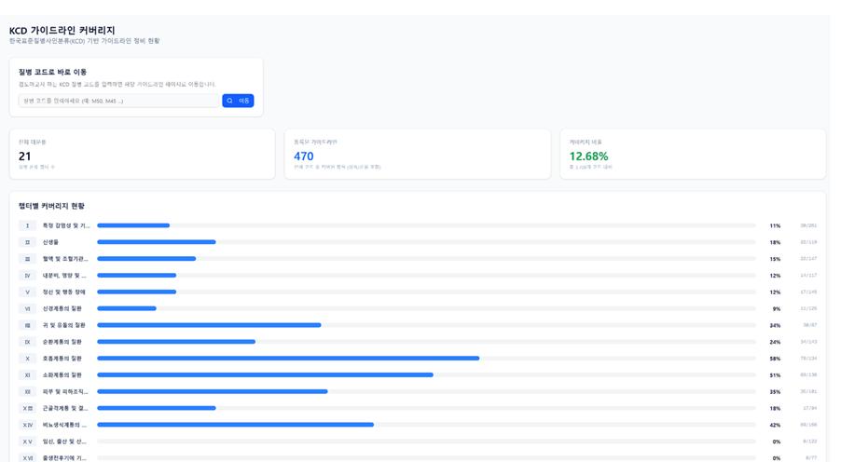This screenshot has height=462, width=868.
Task: Click the chapter XI numeral badge
Action: click(x=27, y=375)
